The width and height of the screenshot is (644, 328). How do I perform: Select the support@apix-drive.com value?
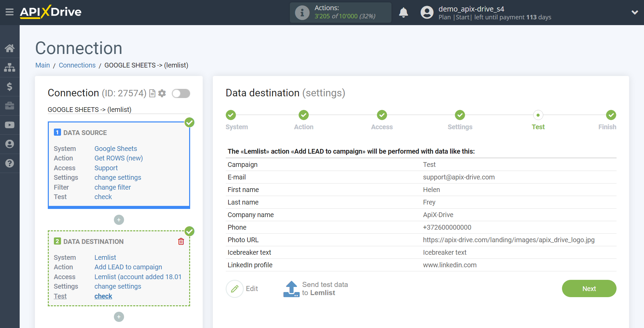coord(459,177)
